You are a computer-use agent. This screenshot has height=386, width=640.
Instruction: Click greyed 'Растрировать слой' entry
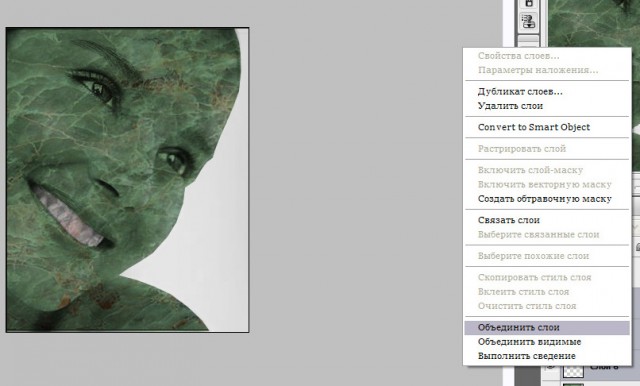pyautogui.click(x=547, y=149)
